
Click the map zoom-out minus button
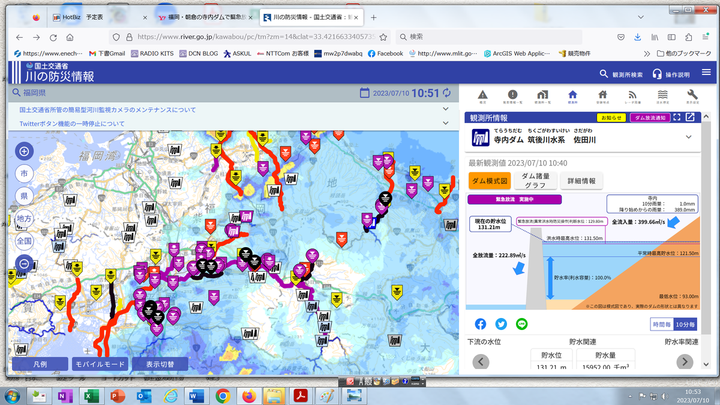coord(24,264)
